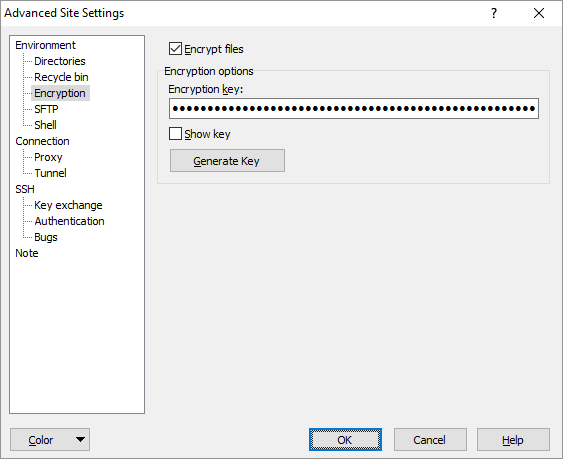
Task: Open Help with the Help button
Action: [513, 440]
